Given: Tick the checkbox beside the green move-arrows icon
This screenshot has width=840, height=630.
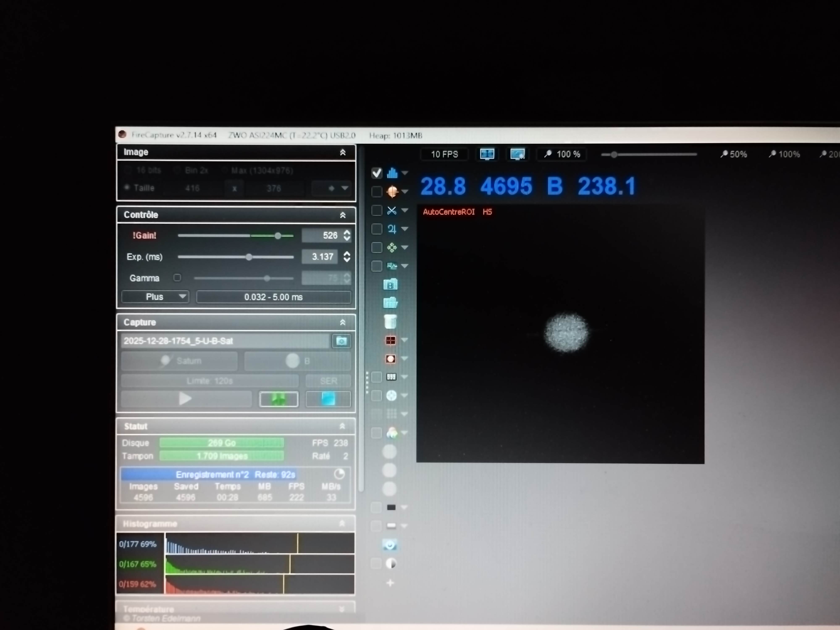Looking at the screenshot, I should pos(376,248).
